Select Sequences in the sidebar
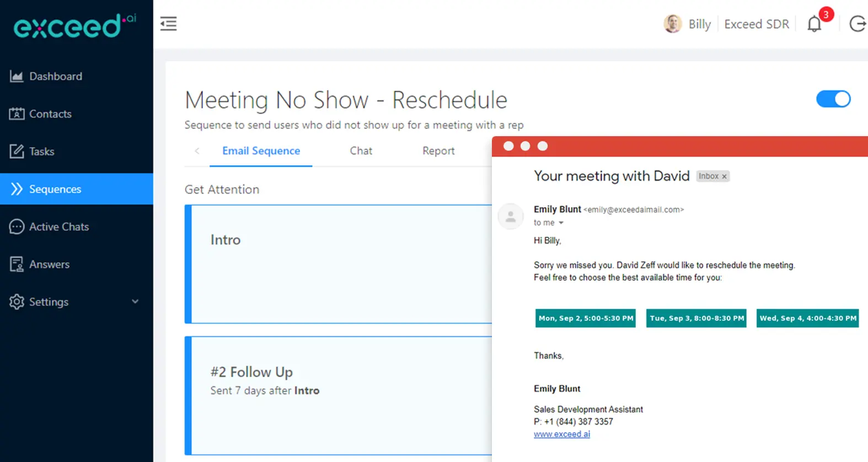The image size is (868, 462). coord(77,189)
